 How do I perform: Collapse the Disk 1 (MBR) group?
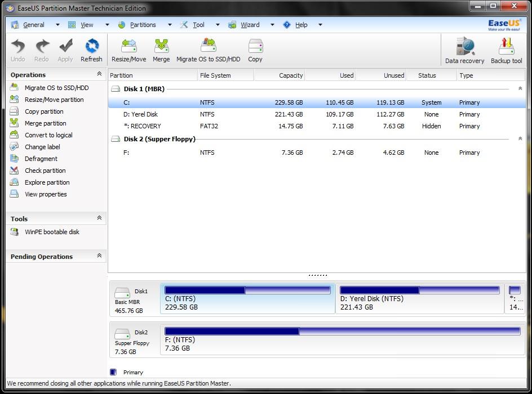(x=520, y=89)
